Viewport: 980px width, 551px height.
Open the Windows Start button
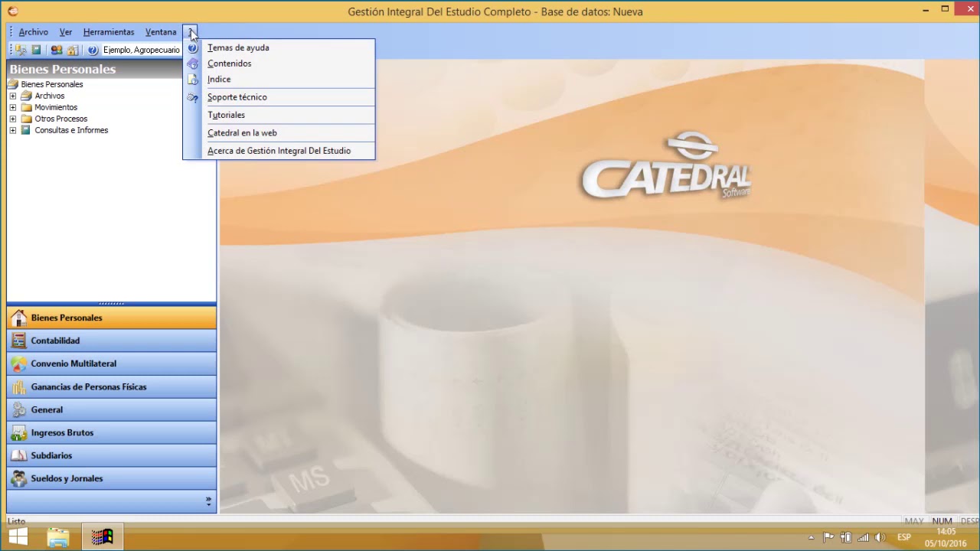pyautogui.click(x=18, y=537)
